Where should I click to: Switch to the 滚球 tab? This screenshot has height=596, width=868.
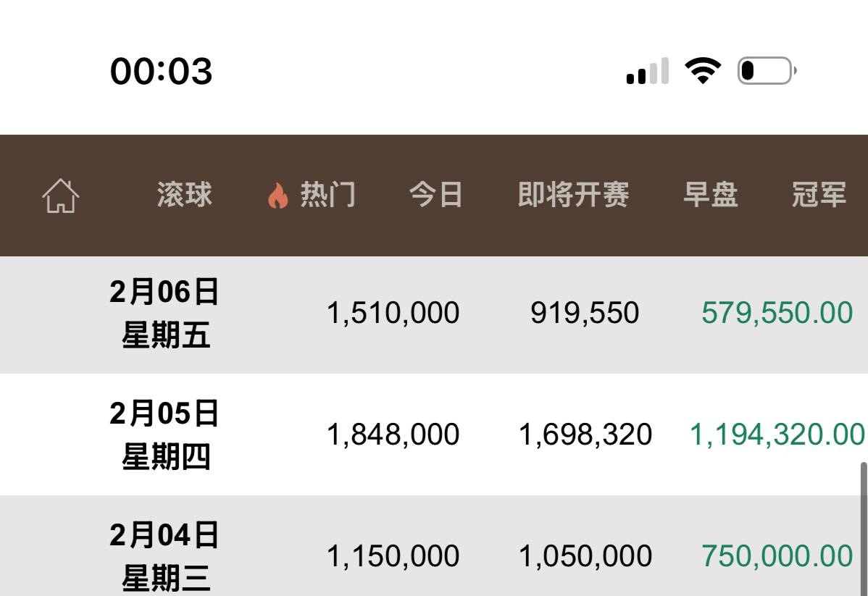(185, 195)
